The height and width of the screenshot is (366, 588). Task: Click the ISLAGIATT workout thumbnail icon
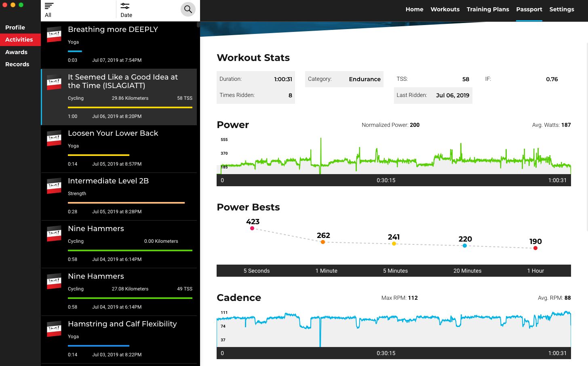[x=54, y=82]
